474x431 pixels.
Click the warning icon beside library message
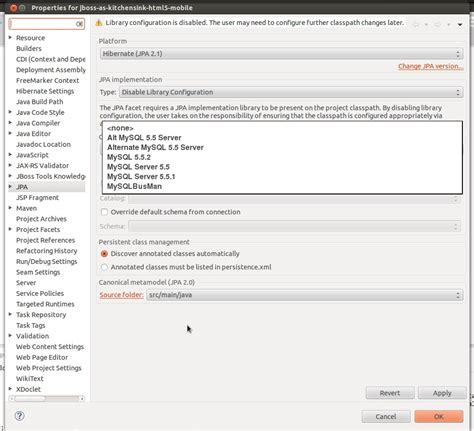99,23
